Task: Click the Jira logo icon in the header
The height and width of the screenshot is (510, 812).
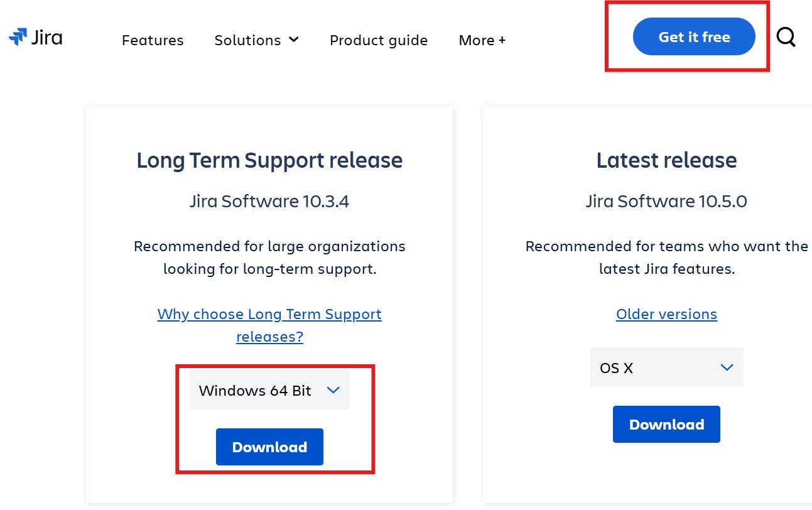Action: point(18,36)
